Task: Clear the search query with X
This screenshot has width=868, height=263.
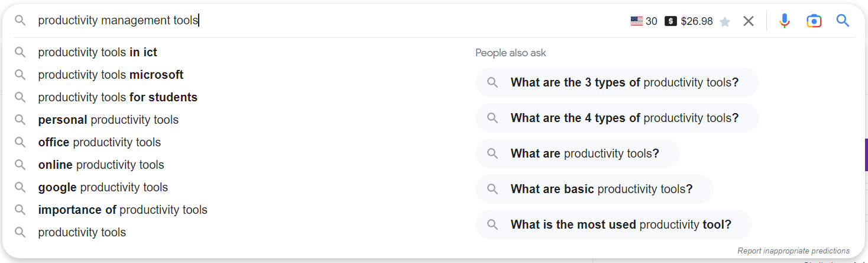Action: (749, 21)
